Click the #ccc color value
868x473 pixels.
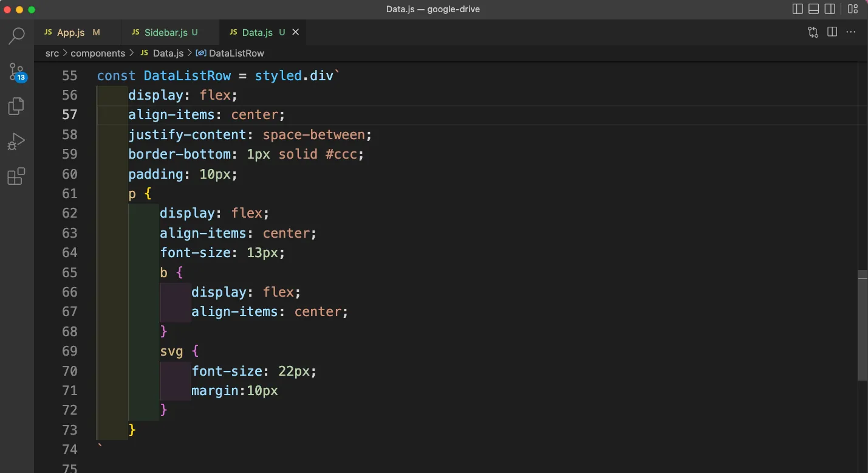pyautogui.click(x=341, y=154)
